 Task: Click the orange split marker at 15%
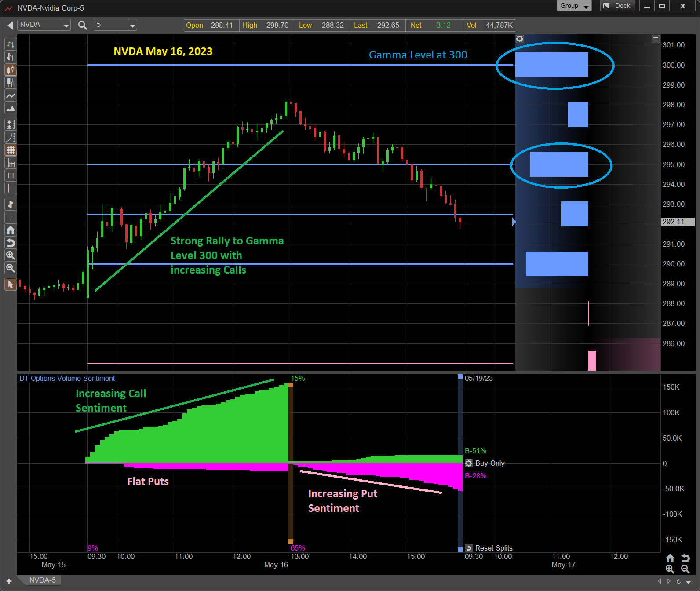coord(291,385)
